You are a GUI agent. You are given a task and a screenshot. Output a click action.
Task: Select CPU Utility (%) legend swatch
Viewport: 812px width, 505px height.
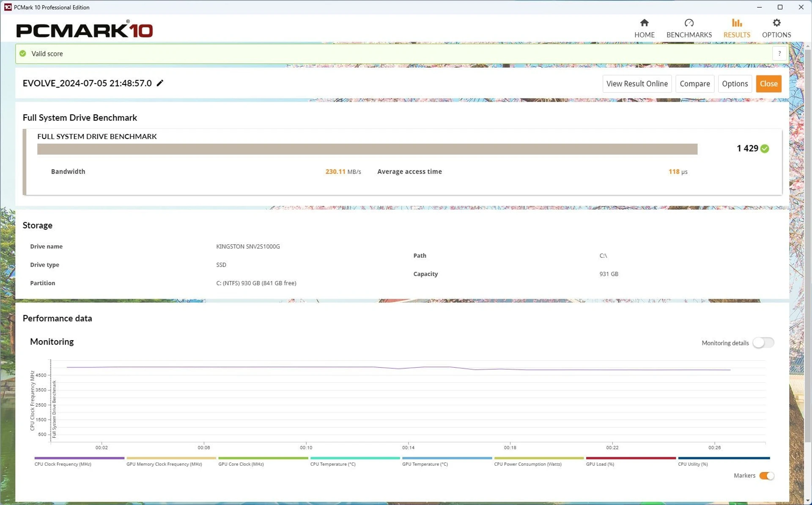click(x=724, y=458)
